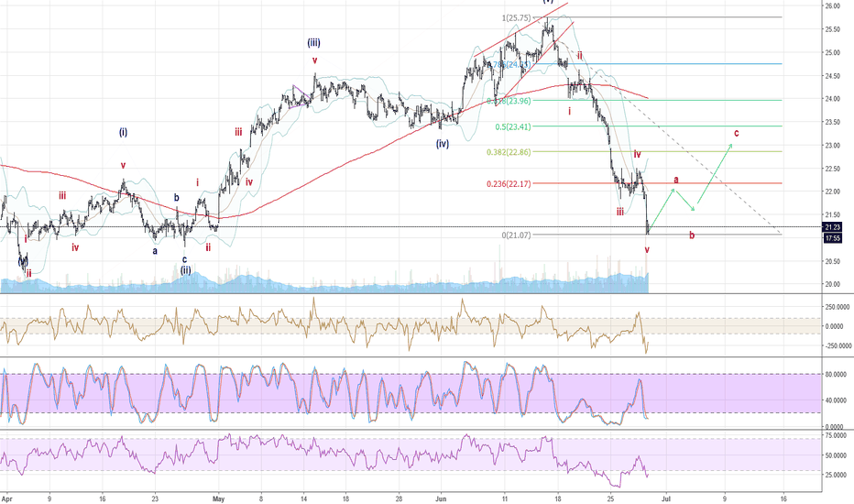Click the 23.00 price axis value
The height and width of the screenshot is (504, 854).
(x=832, y=146)
